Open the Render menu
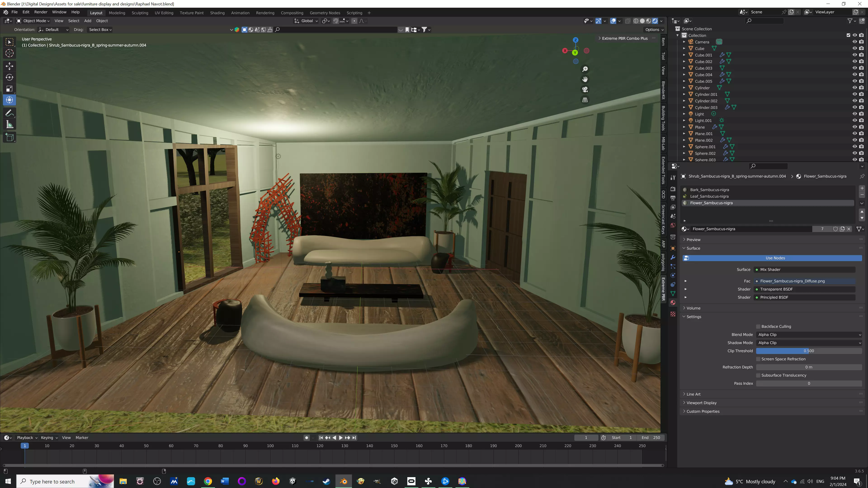Image resolution: width=868 pixels, height=488 pixels. (41, 12)
